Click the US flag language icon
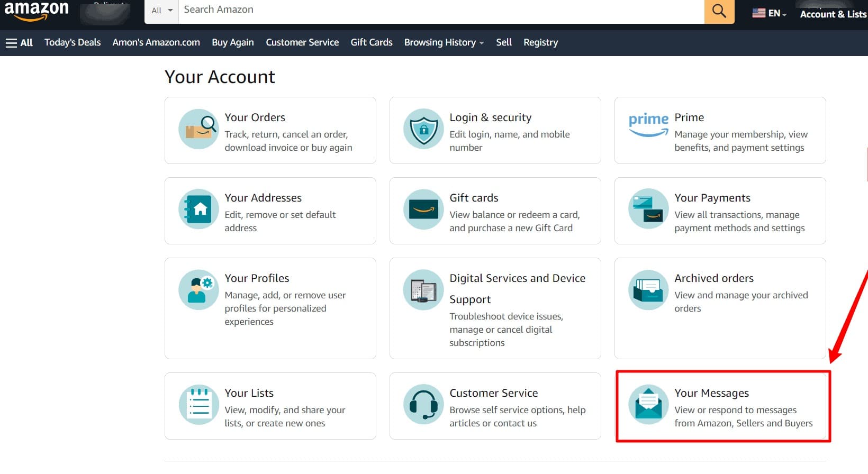The height and width of the screenshot is (474, 868). click(759, 13)
